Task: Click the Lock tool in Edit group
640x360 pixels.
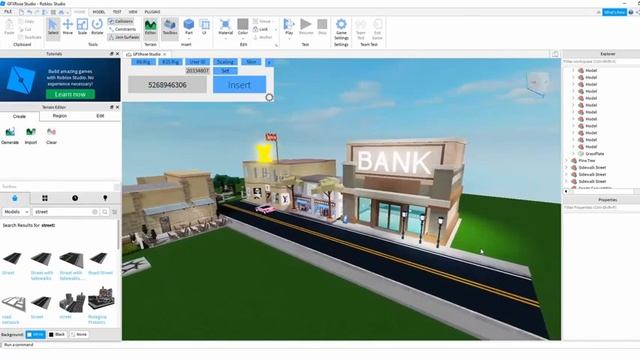Action: tap(260, 29)
